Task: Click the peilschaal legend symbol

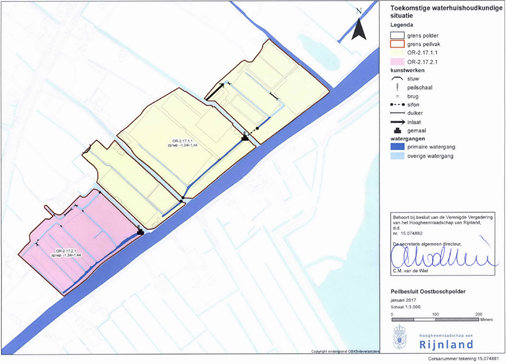Action: 397,87
